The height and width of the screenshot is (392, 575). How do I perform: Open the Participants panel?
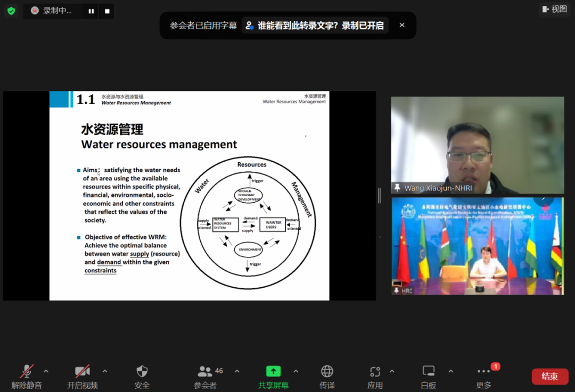[206, 376]
